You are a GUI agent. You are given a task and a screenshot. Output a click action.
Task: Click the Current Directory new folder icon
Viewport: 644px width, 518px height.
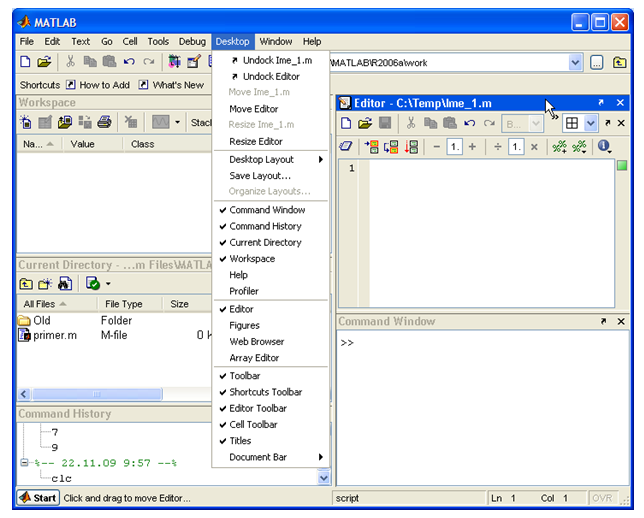point(45,283)
